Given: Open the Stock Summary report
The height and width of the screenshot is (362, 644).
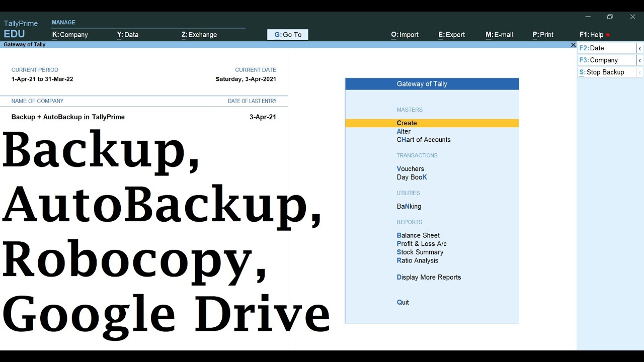Looking at the screenshot, I should click(x=420, y=252).
